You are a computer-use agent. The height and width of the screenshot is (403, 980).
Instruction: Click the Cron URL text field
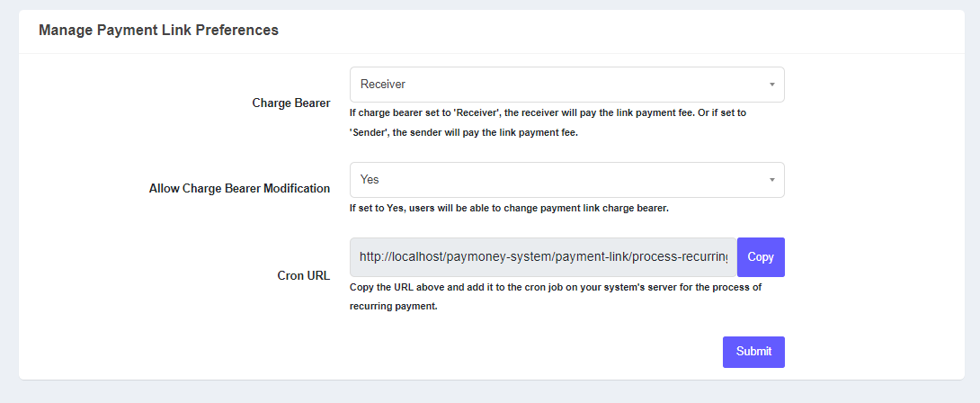point(543,257)
